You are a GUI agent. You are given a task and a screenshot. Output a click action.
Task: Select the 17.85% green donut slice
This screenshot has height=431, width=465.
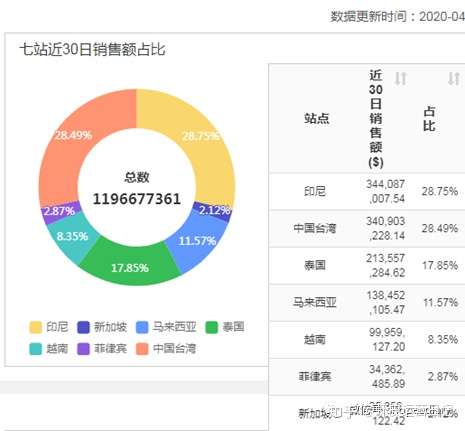(x=130, y=267)
